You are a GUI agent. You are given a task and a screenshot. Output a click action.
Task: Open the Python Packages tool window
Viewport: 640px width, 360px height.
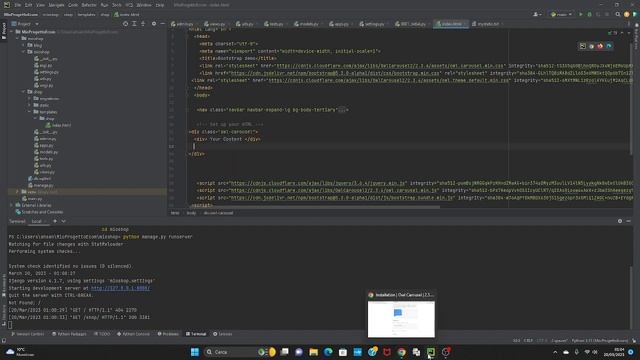pyautogui.click(x=69, y=334)
